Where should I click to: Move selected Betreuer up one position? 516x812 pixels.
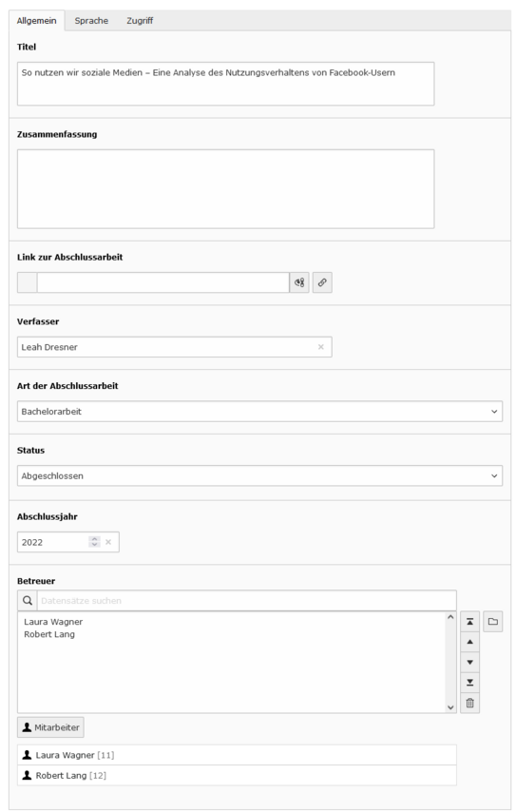470,642
